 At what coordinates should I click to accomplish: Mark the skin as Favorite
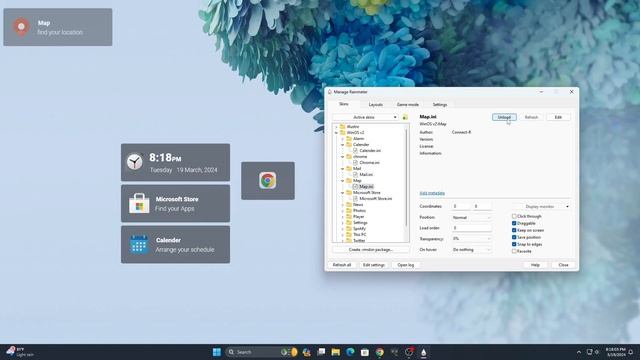pyautogui.click(x=514, y=251)
